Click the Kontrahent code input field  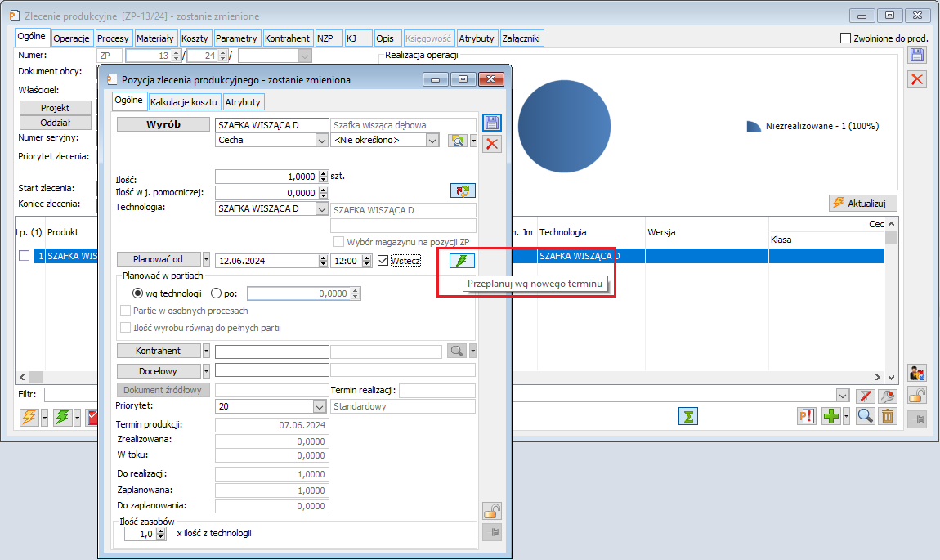(x=271, y=352)
